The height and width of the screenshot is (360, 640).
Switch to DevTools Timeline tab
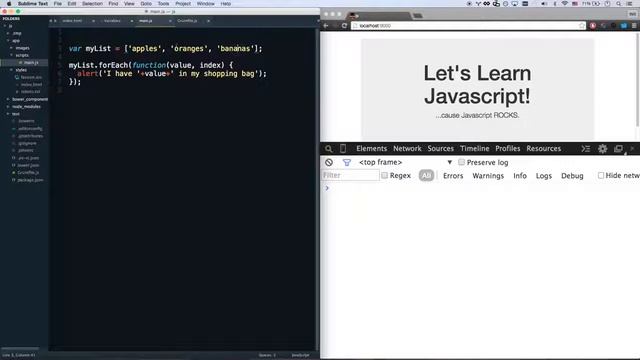click(474, 149)
